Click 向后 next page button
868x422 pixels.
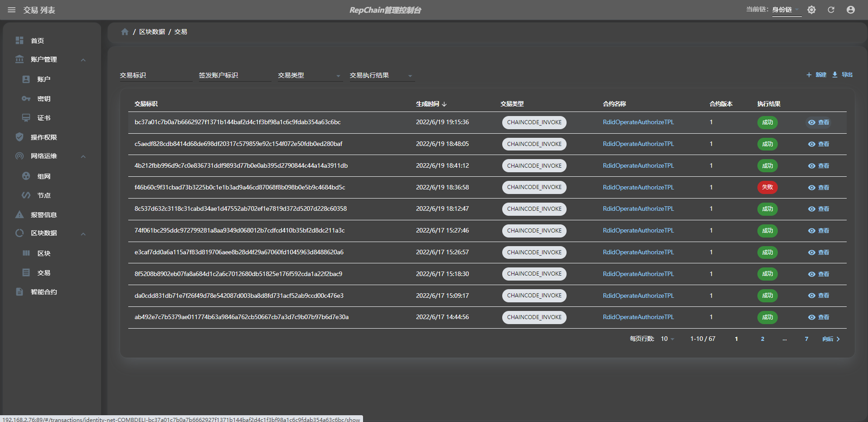coord(831,339)
